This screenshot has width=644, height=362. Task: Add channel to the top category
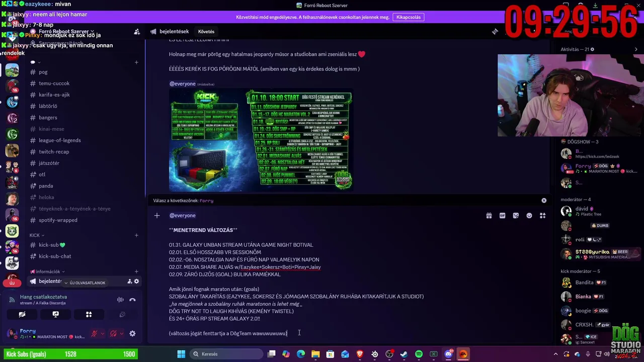tap(136, 62)
